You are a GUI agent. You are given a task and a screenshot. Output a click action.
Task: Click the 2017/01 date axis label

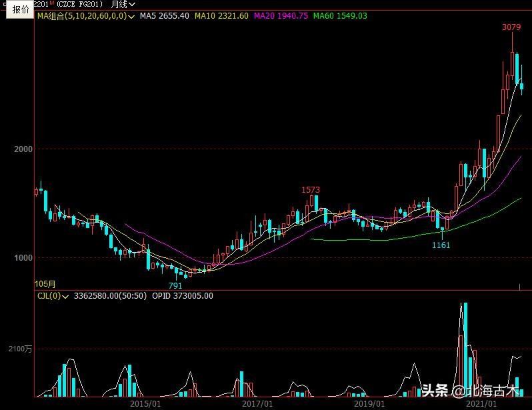click(x=257, y=404)
